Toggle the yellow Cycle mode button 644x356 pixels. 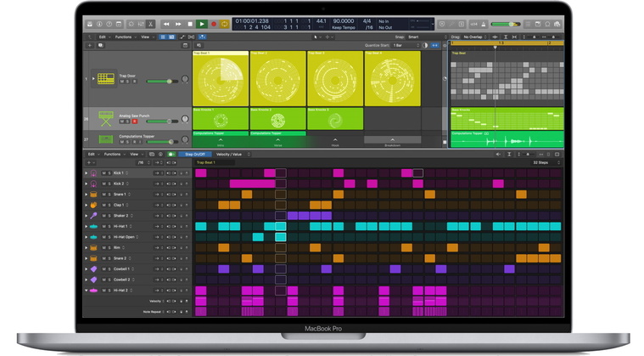tap(225, 25)
